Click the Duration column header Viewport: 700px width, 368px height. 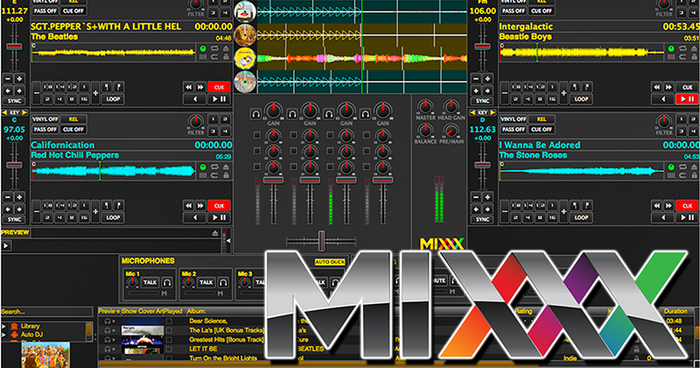[675, 311]
